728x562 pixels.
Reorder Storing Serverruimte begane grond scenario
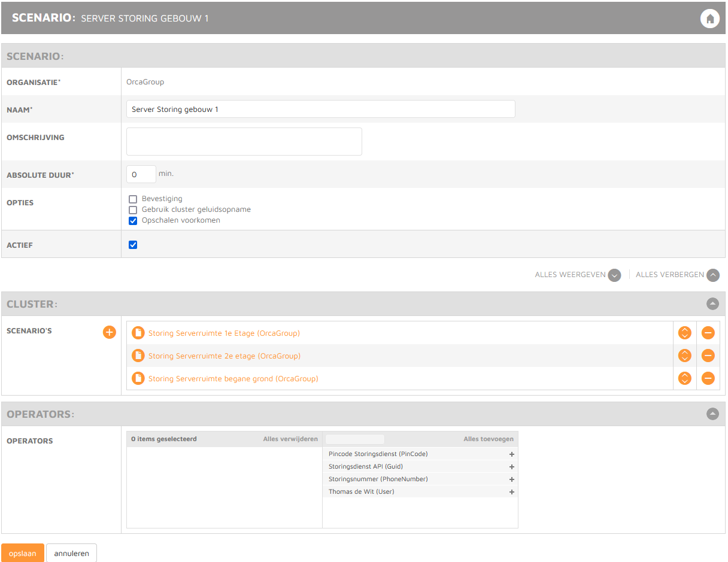coord(684,378)
